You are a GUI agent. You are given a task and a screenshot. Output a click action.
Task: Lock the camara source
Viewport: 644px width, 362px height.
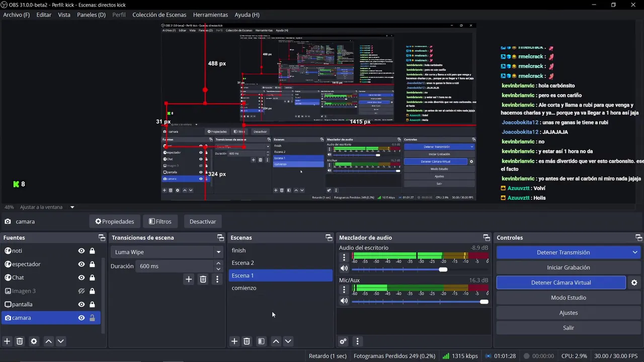(x=92, y=318)
